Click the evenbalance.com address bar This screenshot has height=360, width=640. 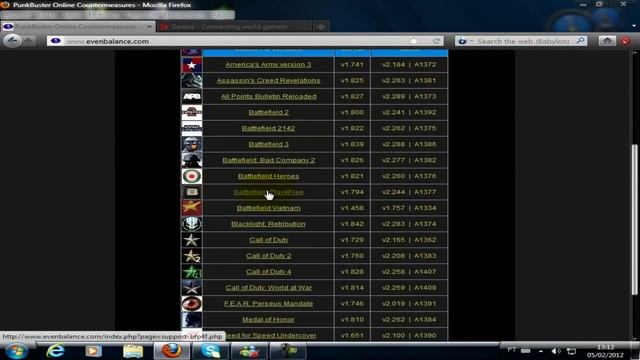point(245,41)
